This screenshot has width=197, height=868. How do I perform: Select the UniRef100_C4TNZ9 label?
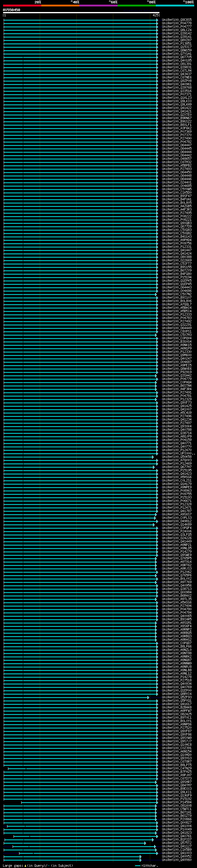pyautogui.click(x=176, y=768)
